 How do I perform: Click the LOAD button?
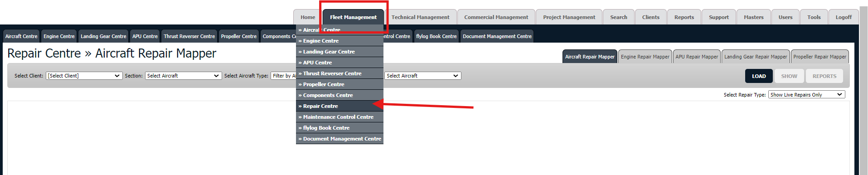tap(759, 76)
